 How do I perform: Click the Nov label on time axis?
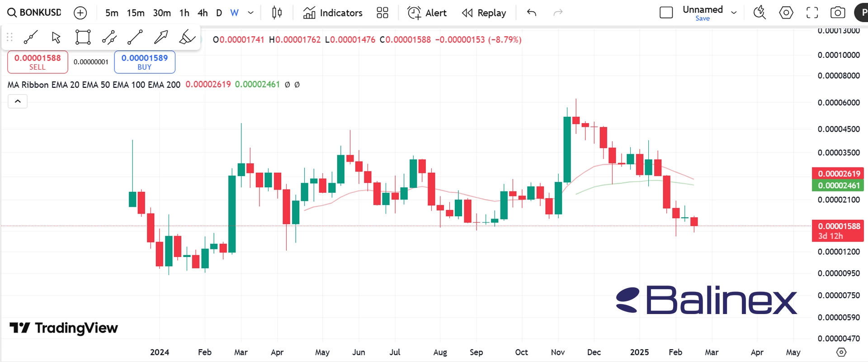[558, 352]
